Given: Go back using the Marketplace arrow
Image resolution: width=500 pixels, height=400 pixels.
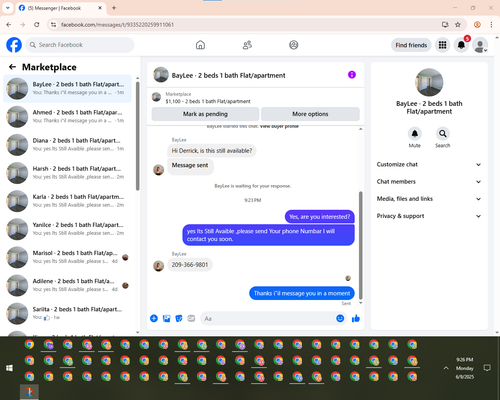Looking at the screenshot, I should tap(12, 67).
